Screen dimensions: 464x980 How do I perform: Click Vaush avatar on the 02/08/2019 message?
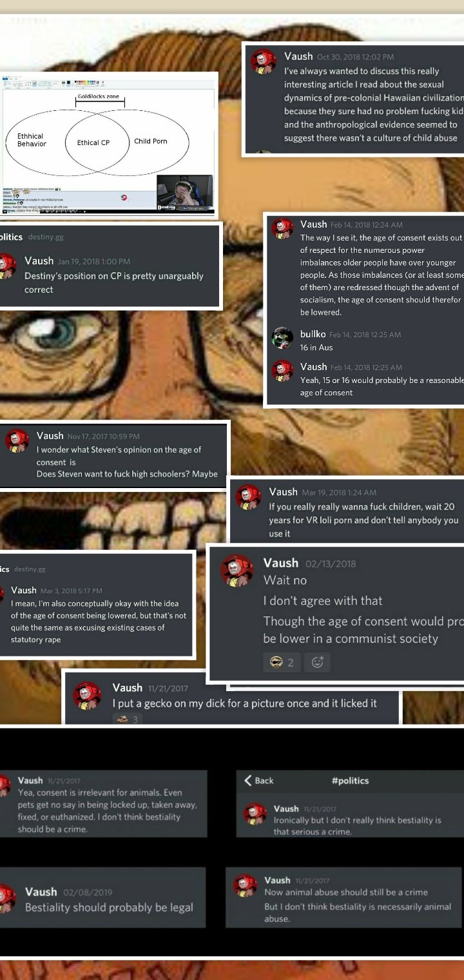(x=6, y=898)
